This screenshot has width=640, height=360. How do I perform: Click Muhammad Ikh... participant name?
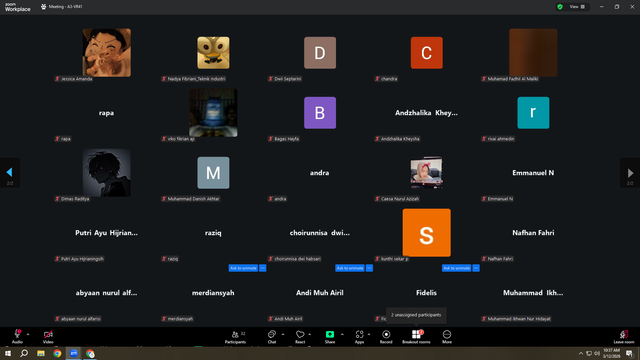533,293
